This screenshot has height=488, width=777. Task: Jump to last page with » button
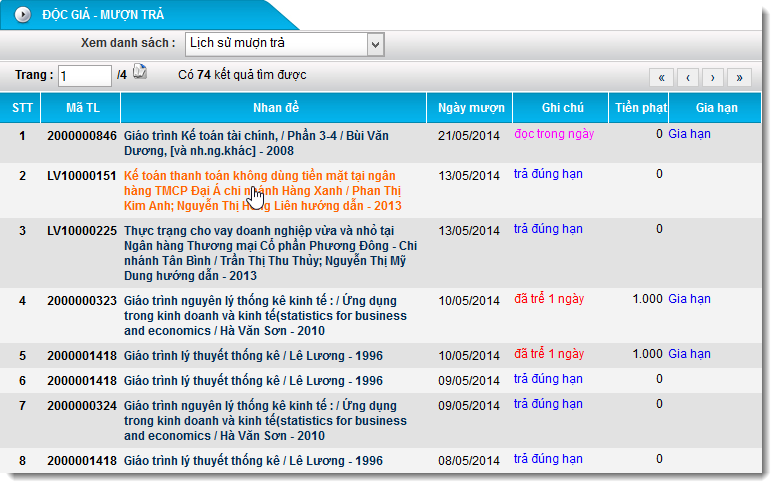click(x=739, y=78)
